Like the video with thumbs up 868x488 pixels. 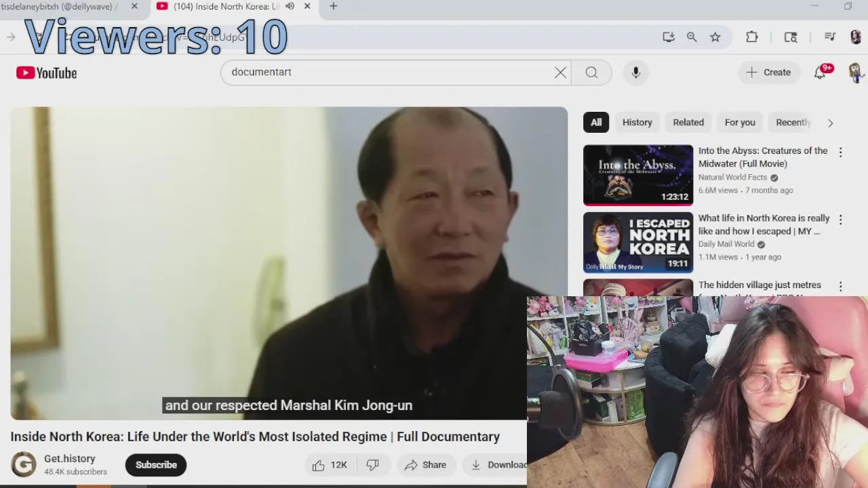(330, 465)
